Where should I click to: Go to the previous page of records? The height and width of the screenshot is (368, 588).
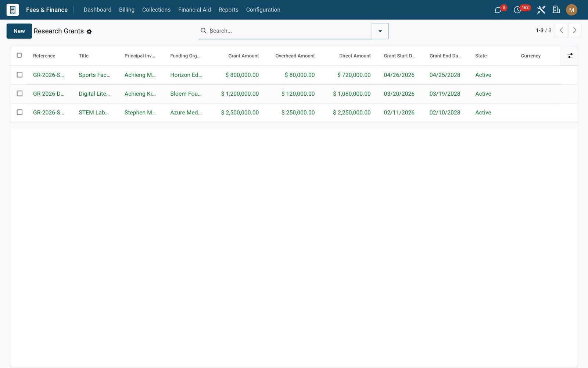click(x=561, y=31)
